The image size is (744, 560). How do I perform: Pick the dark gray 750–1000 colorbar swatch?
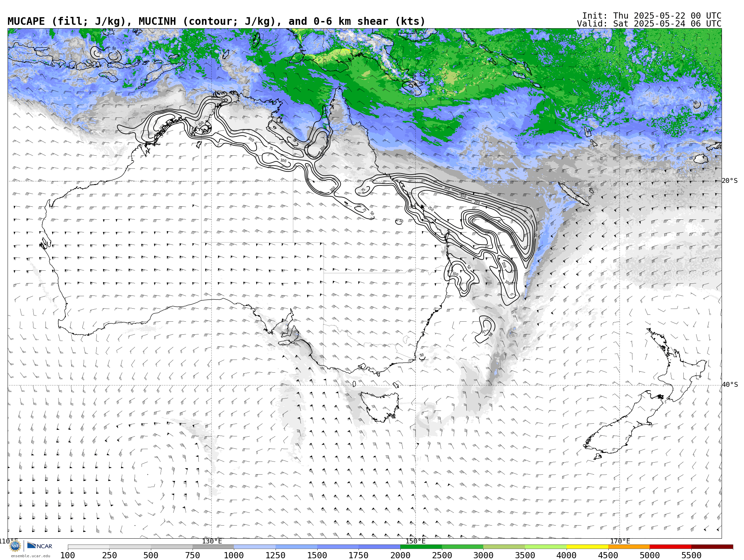pos(213,547)
